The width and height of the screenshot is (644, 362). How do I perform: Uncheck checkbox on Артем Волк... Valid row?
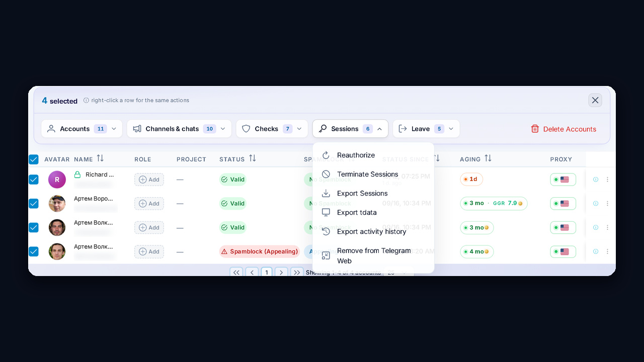(34, 227)
